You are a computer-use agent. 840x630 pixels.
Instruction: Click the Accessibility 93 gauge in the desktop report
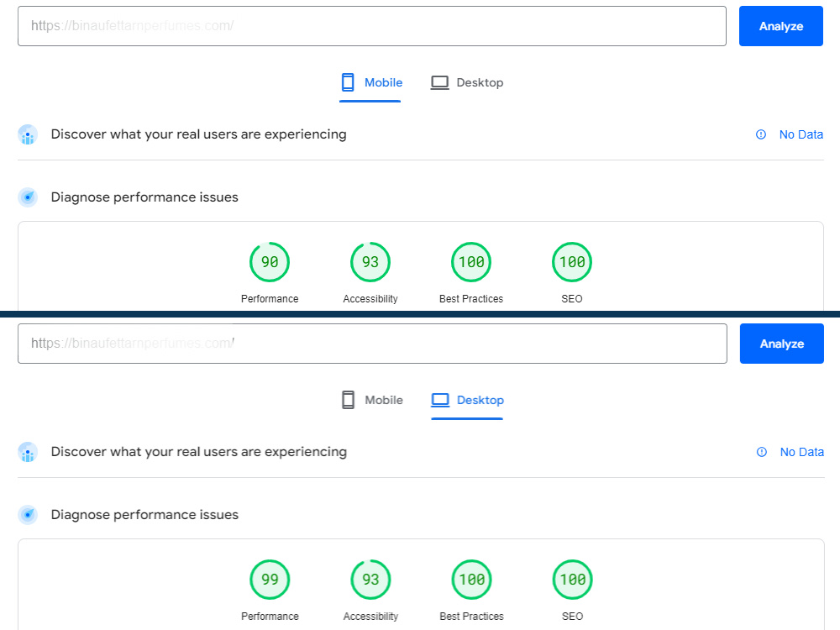370,580
